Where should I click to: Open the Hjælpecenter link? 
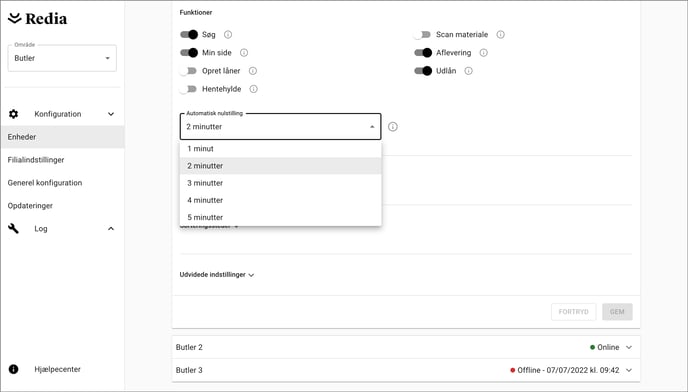click(57, 369)
